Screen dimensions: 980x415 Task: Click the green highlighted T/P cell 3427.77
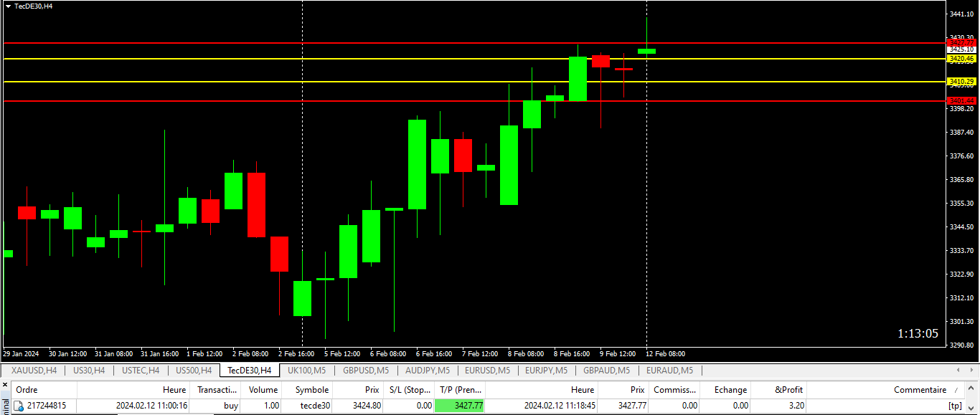pos(460,406)
